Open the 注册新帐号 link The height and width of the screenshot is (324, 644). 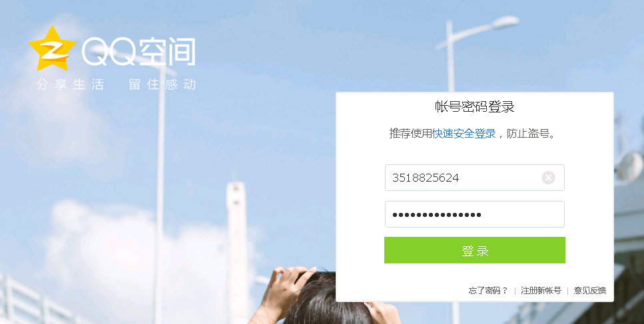(541, 290)
